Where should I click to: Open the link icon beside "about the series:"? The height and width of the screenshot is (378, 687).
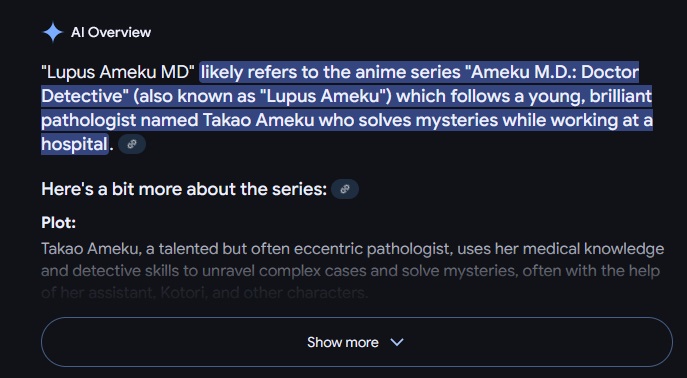coord(345,189)
